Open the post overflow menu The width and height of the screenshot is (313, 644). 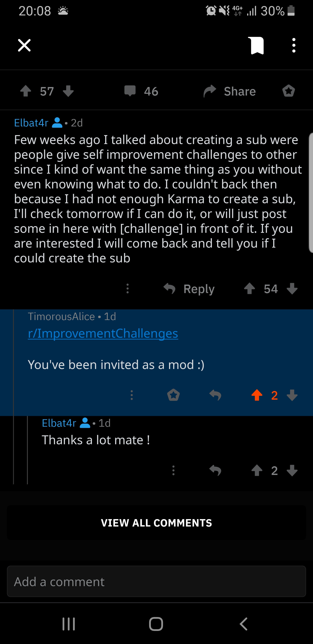click(x=294, y=45)
